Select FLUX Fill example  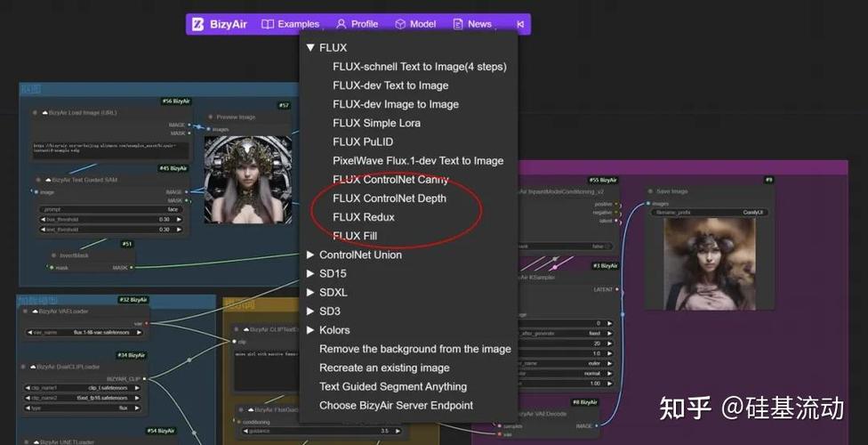pyautogui.click(x=355, y=236)
